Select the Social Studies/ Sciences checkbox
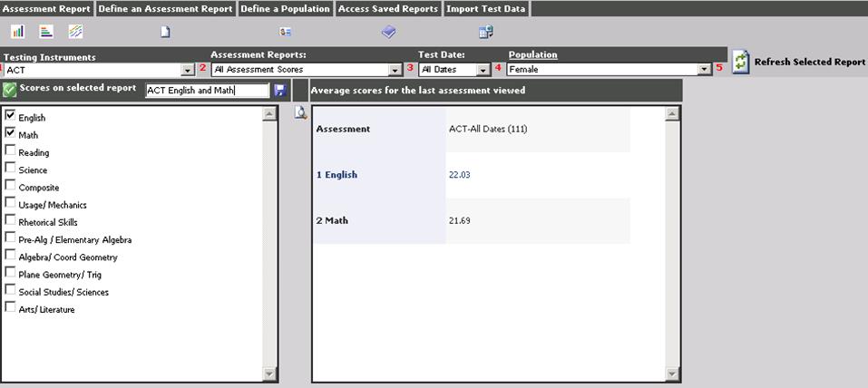This screenshot has height=388, width=868. [x=10, y=289]
